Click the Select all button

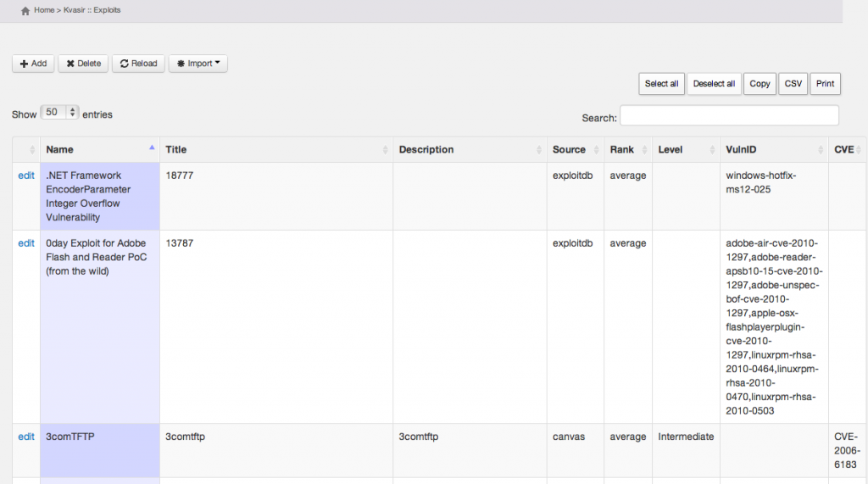tap(661, 84)
